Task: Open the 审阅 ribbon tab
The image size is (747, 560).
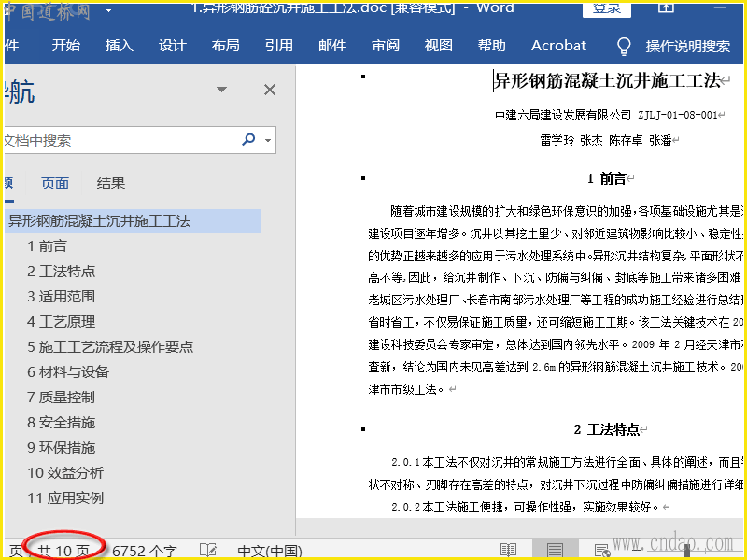Action: click(386, 46)
